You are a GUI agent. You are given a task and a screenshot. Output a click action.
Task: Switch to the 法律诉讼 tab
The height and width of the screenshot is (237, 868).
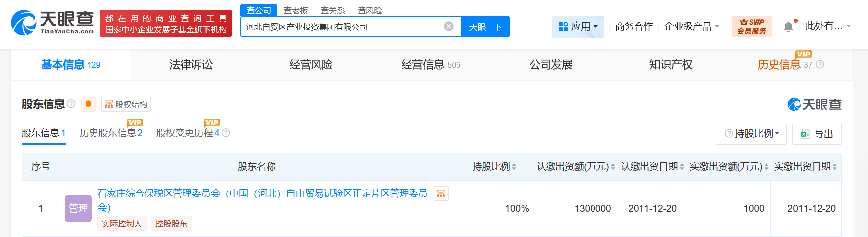tap(191, 65)
